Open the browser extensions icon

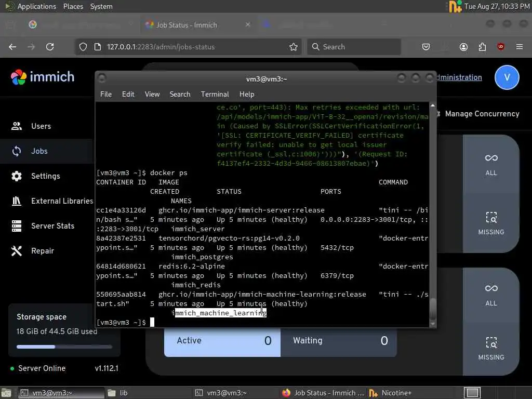pyautogui.click(x=482, y=47)
